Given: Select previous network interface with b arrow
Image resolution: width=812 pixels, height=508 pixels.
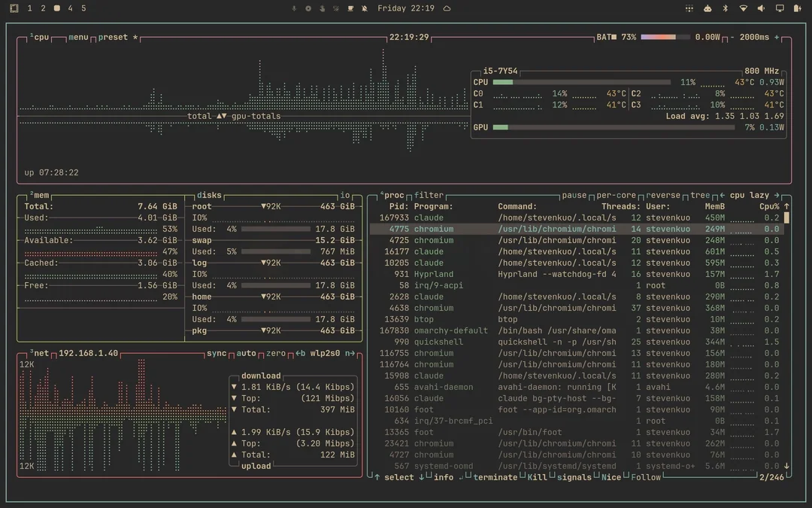Looking at the screenshot, I should 300,354.
